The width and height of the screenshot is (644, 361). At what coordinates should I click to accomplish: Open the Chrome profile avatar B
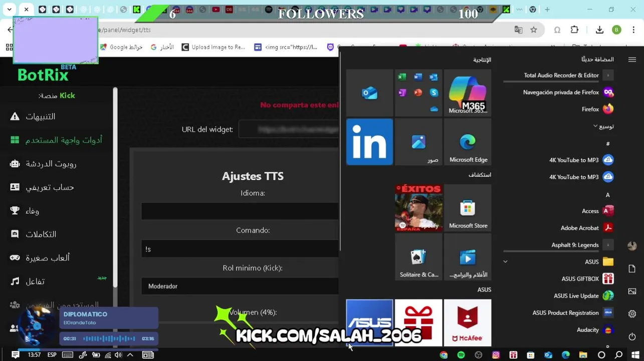click(617, 30)
